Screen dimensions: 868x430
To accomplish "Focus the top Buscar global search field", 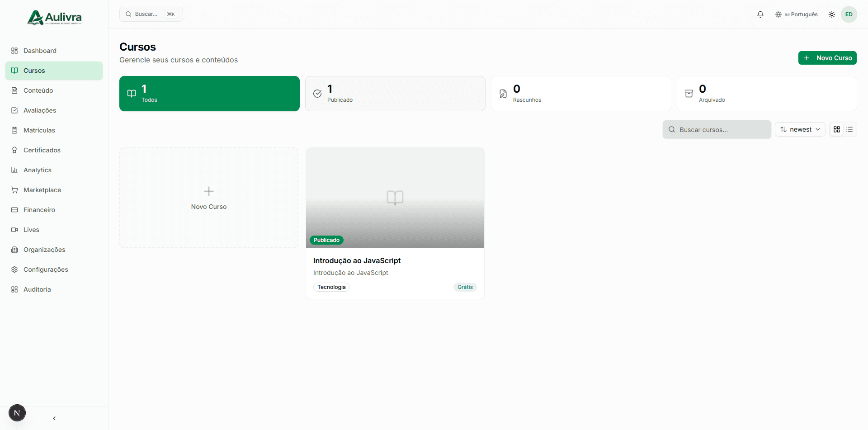I will coord(151,14).
